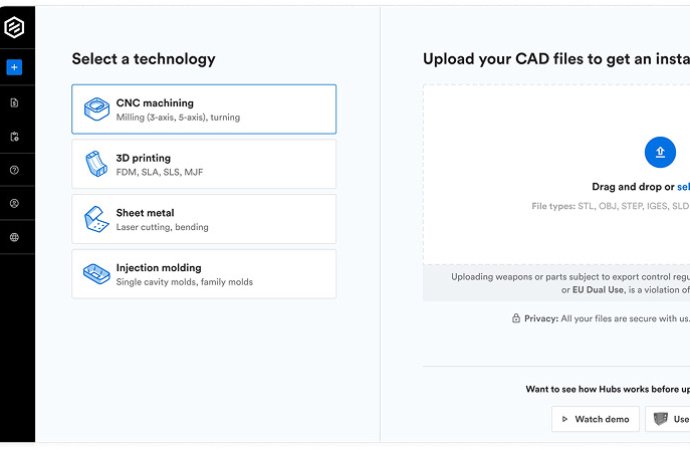This screenshot has height=450, width=690.
Task: Select the Injection molding technology option
Action: click(204, 274)
